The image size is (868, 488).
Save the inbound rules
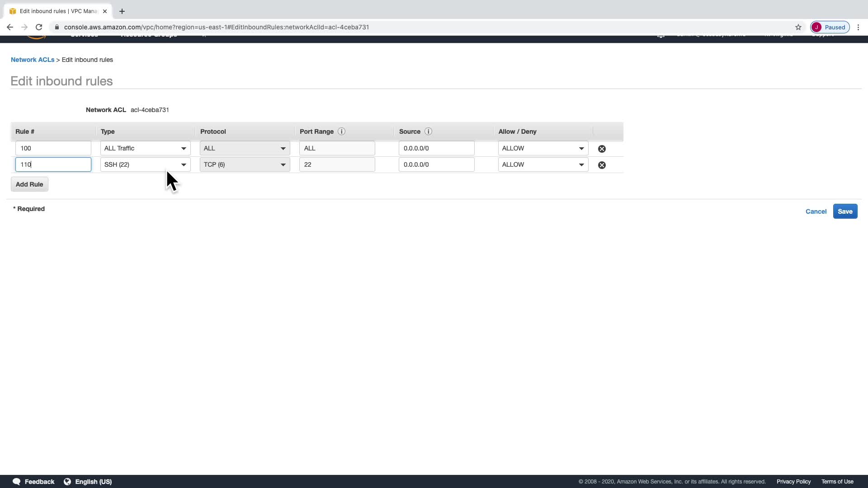click(x=844, y=211)
